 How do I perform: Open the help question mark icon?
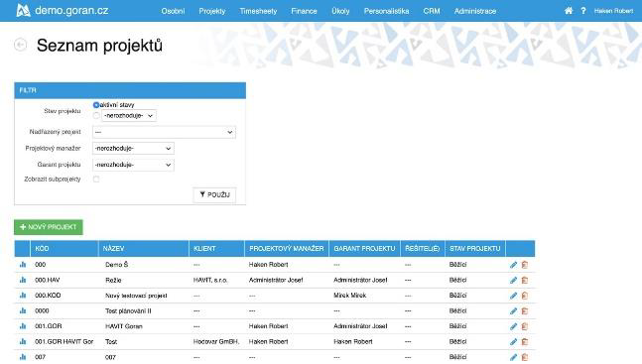(x=583, y=11)
